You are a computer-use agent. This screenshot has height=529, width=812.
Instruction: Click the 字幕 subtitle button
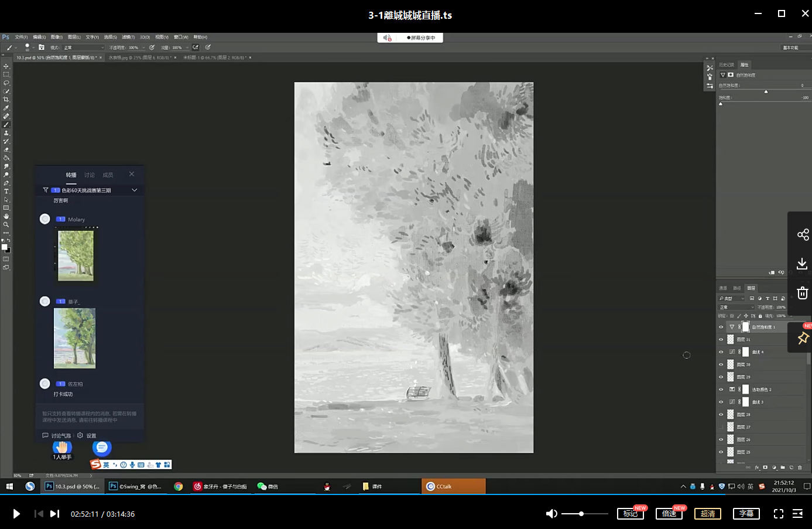point(746,514)
